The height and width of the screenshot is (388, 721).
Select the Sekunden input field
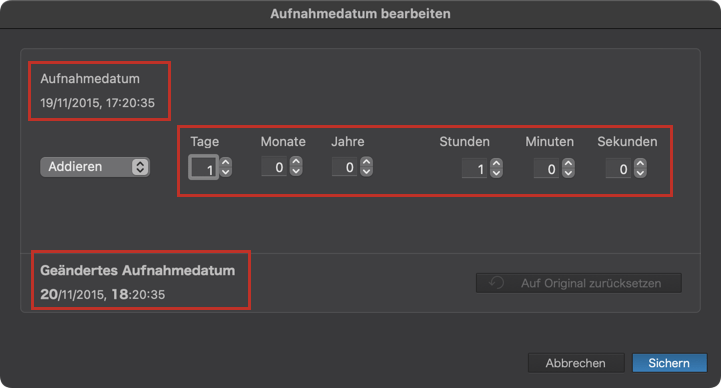618,168
